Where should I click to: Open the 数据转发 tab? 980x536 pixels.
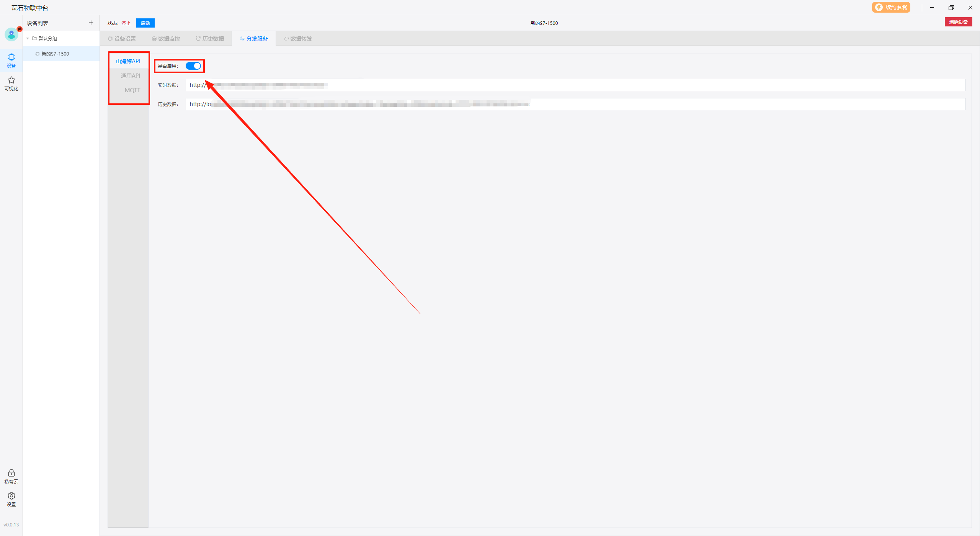[x=298, y=39]
